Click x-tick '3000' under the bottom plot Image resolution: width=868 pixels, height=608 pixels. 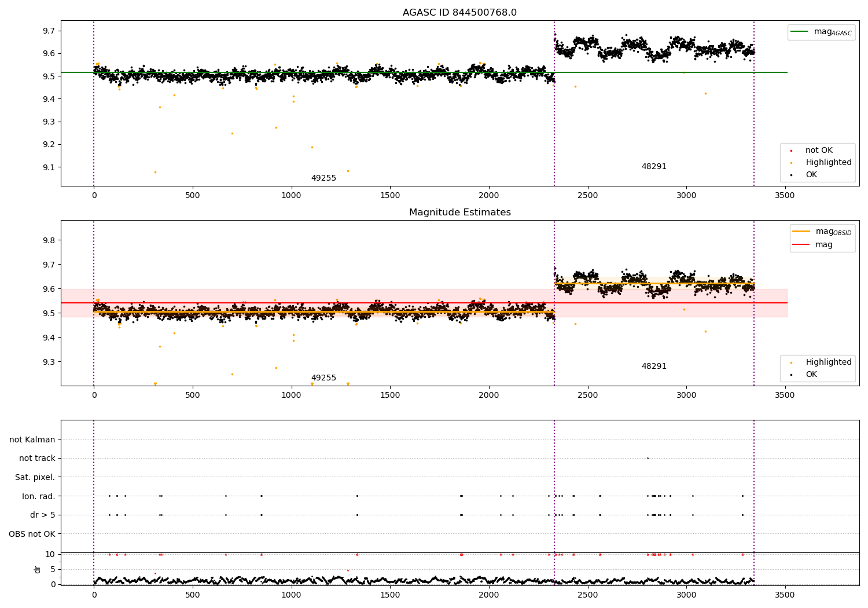click(686, 595)
